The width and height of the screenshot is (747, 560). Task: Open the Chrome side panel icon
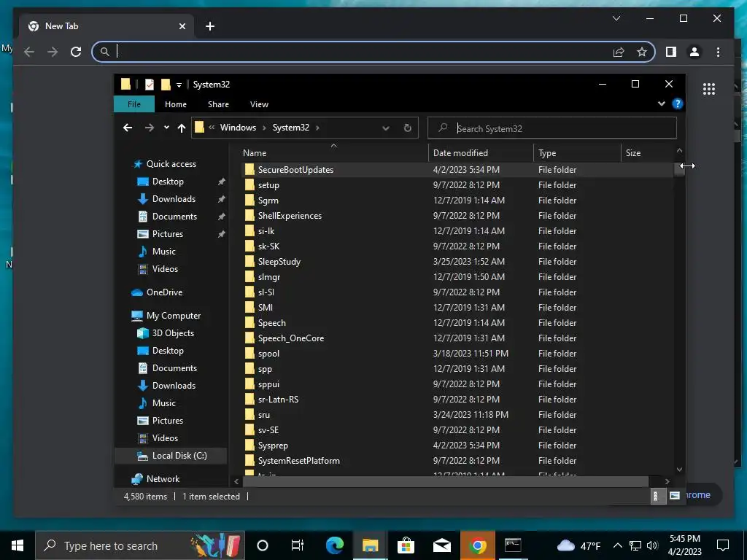tap(671, 52)
